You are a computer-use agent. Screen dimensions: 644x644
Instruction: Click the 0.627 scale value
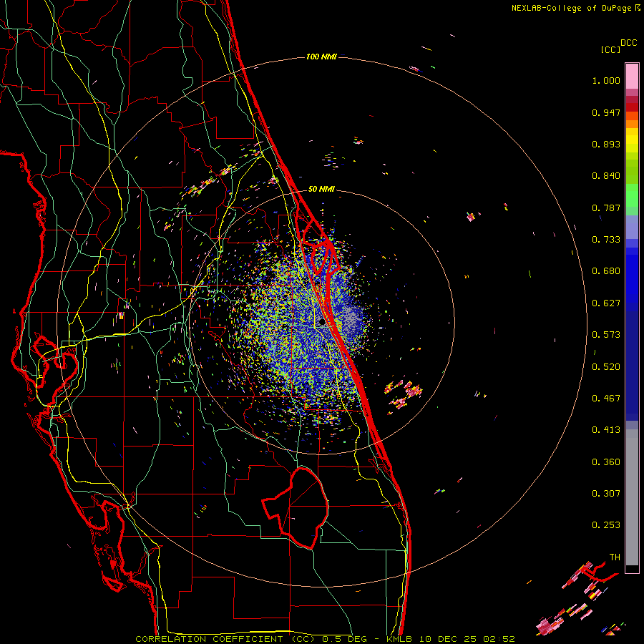click(x=606, y=303)
